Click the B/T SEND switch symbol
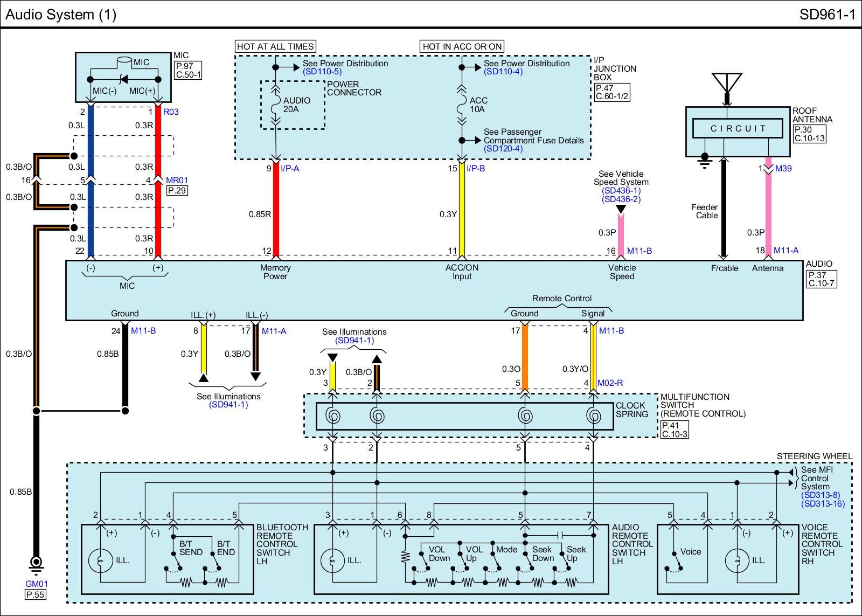Viewport: 862px width, 616px height. click(x=172, y=568)
